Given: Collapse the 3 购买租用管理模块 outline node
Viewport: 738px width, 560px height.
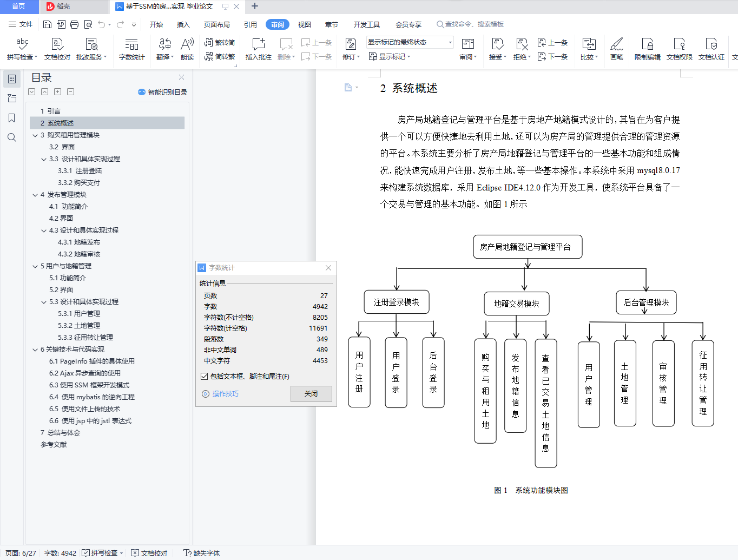Looking at the screenshot, I should tap(35, 135).
